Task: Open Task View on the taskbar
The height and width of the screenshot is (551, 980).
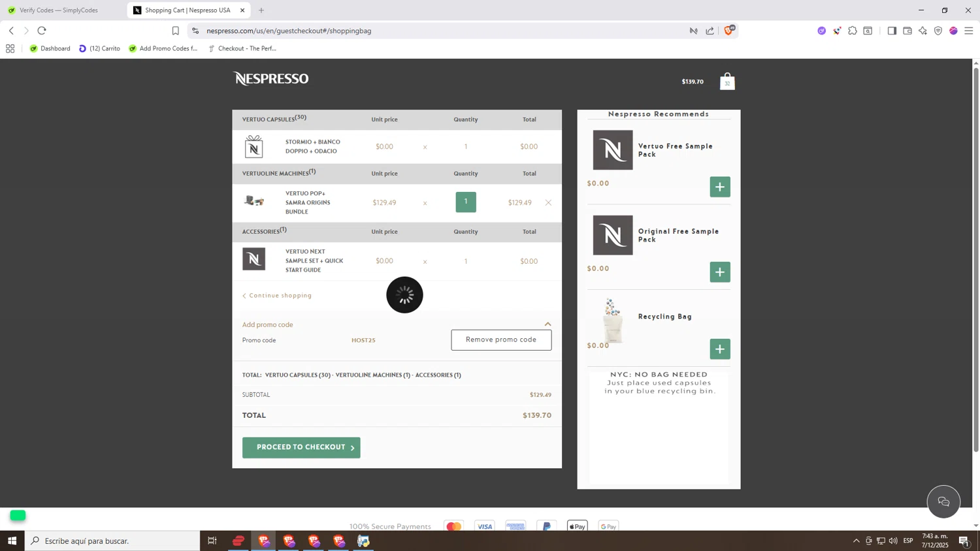Action: (212, 541)
